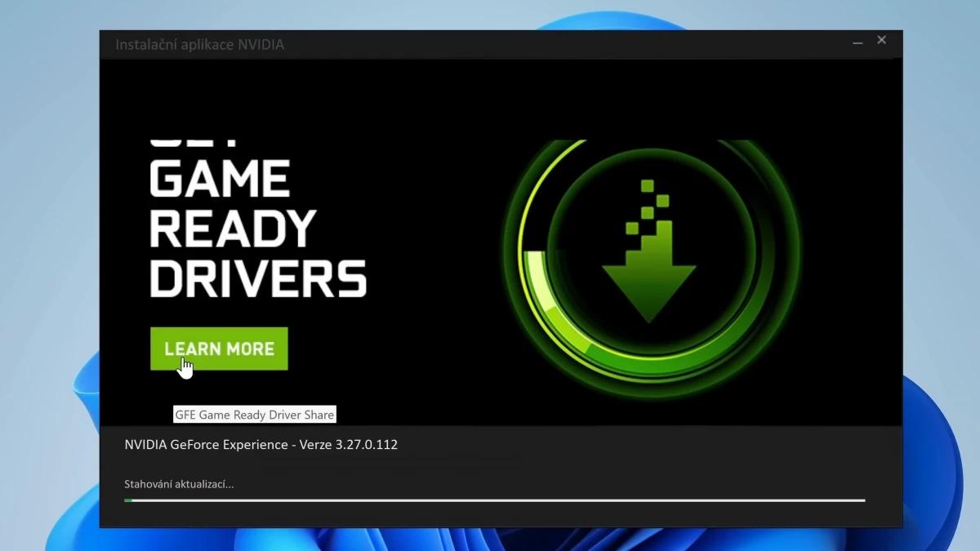Click the download updates progress bar
This screenshot has width=980, height=551.
click(494, 500)
